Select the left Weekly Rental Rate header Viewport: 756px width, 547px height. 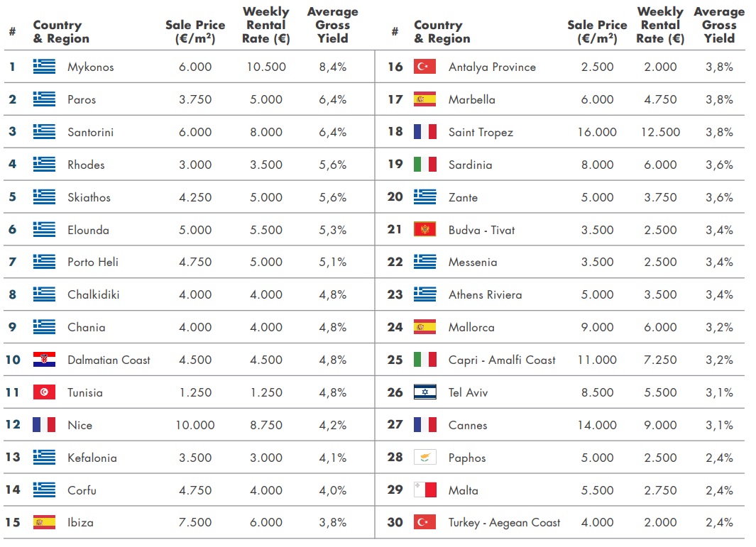[266, 25]
